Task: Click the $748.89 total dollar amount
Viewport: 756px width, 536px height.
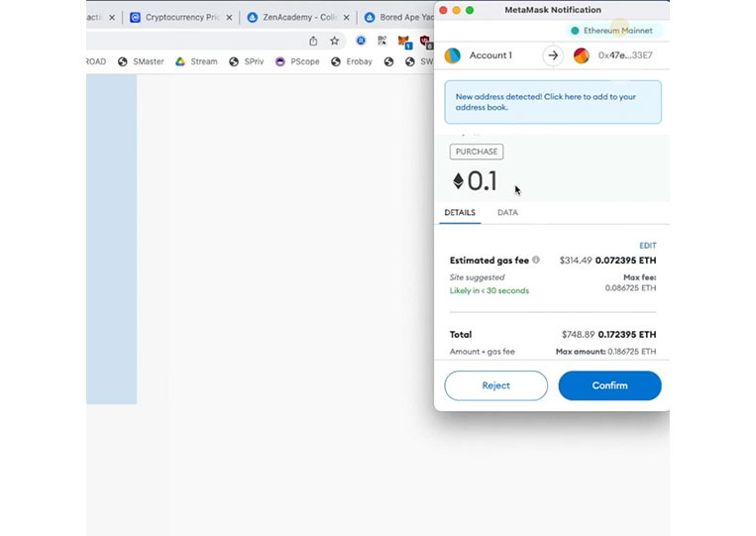Action: [578, 335]
